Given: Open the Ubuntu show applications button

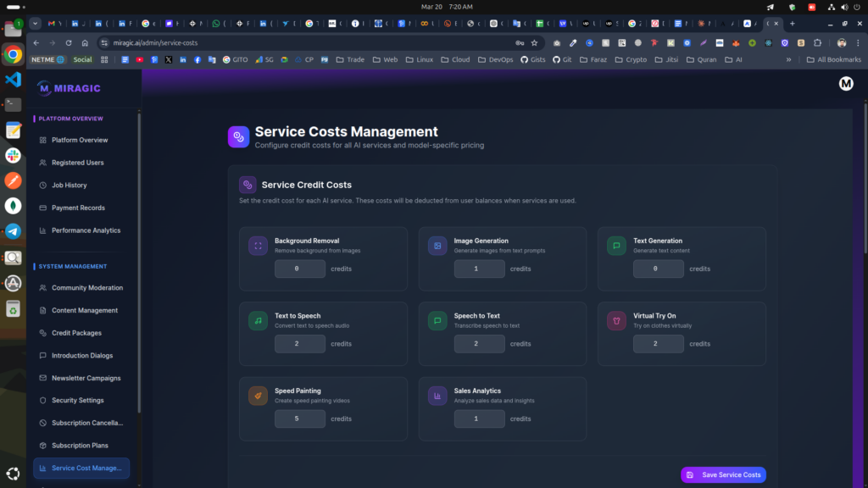Looking at the screenshot, I should pos(13,474).
